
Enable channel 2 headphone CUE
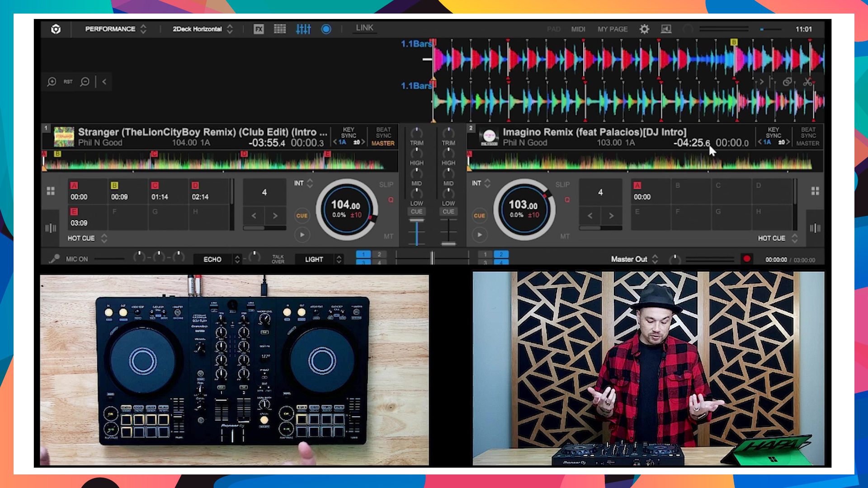point(448,211)
